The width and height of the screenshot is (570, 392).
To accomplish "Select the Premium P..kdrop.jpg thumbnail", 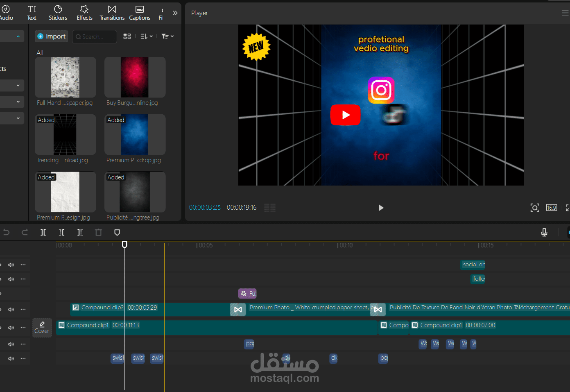I will point(135,135).
